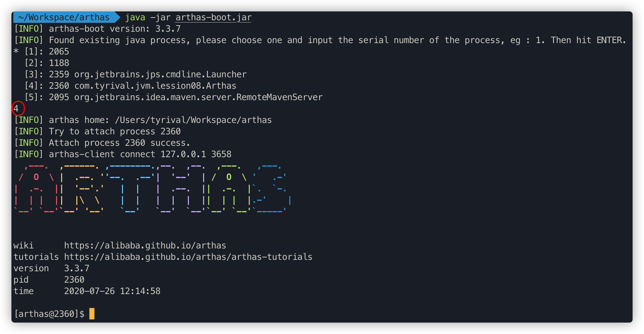Click the orange cursor block at prompt
Image resolution: width=644 pixels, height=334 pixels.
point(92,314)
